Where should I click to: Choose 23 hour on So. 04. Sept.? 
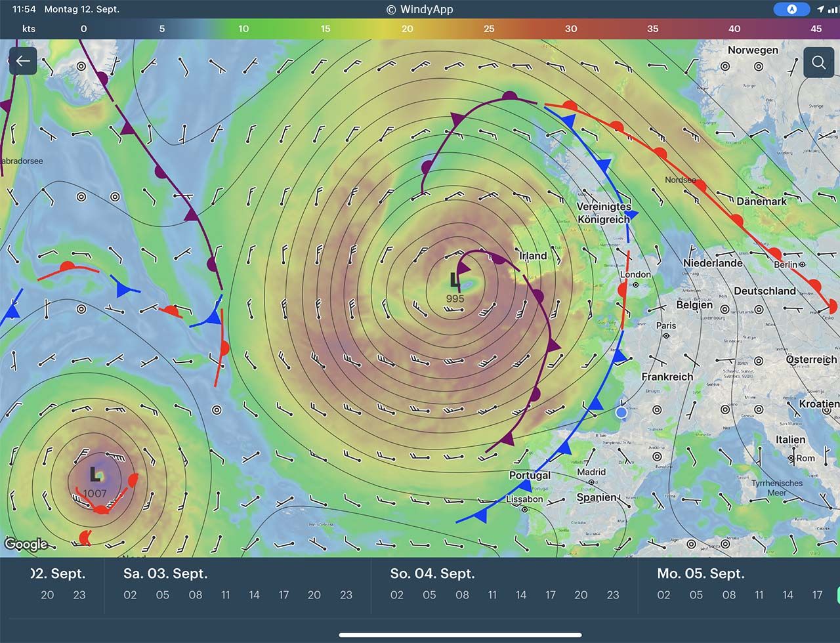coord(612,595)
